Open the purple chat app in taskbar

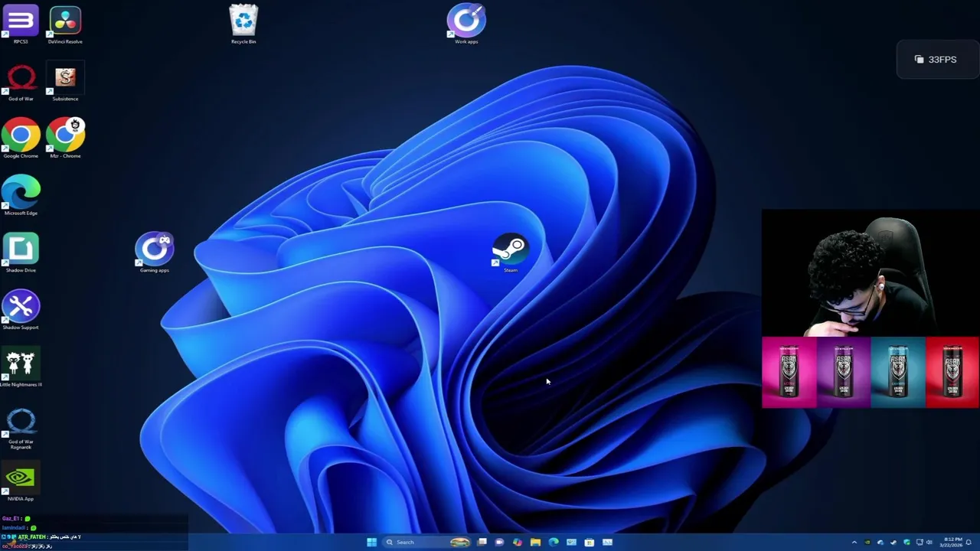[x=499, y=542]
